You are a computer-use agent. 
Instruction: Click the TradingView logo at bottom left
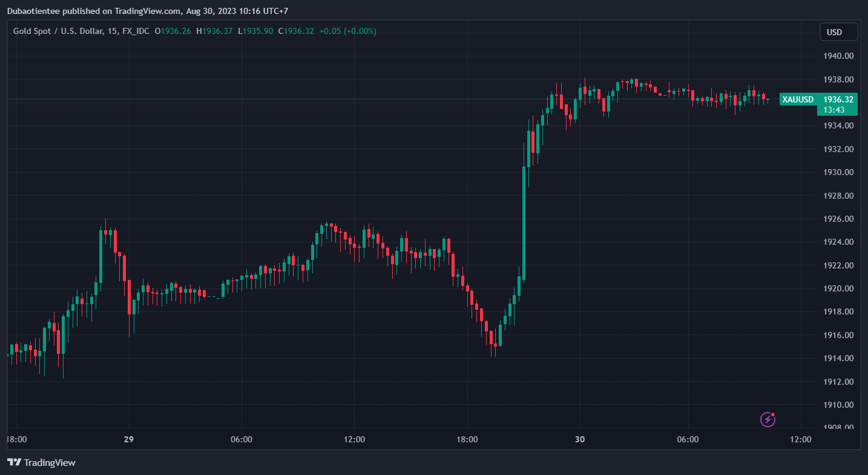point(41,462)
